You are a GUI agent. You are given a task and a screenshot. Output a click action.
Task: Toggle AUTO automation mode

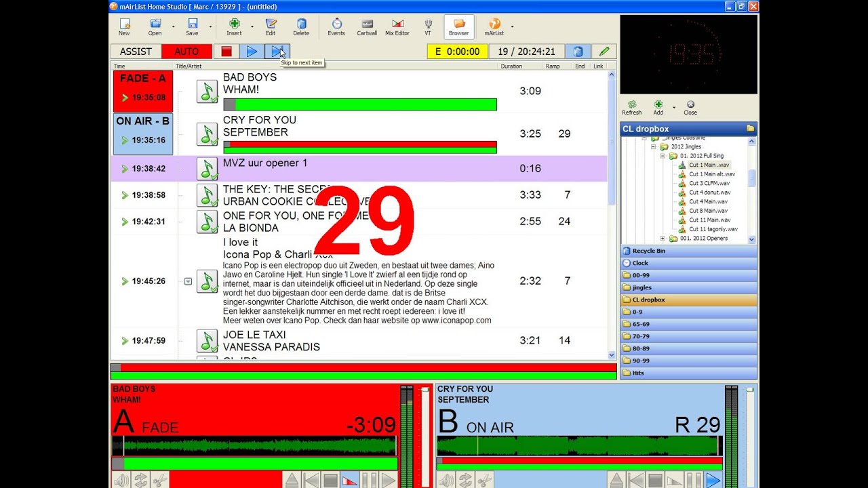tap(186, 52)
